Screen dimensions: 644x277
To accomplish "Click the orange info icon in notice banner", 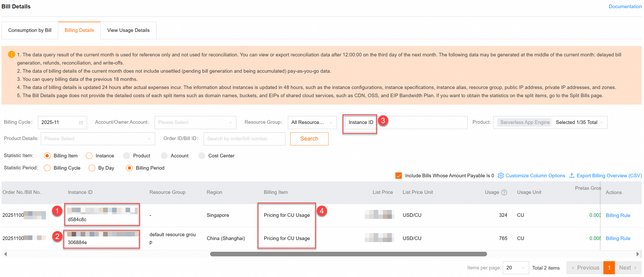I will tap(11, 54).
